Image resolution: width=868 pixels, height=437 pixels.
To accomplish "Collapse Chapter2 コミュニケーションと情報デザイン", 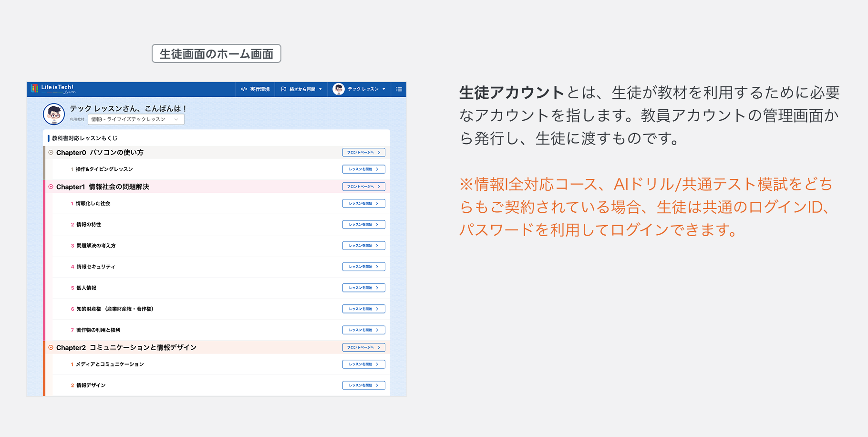I will (x=51, y=348).
